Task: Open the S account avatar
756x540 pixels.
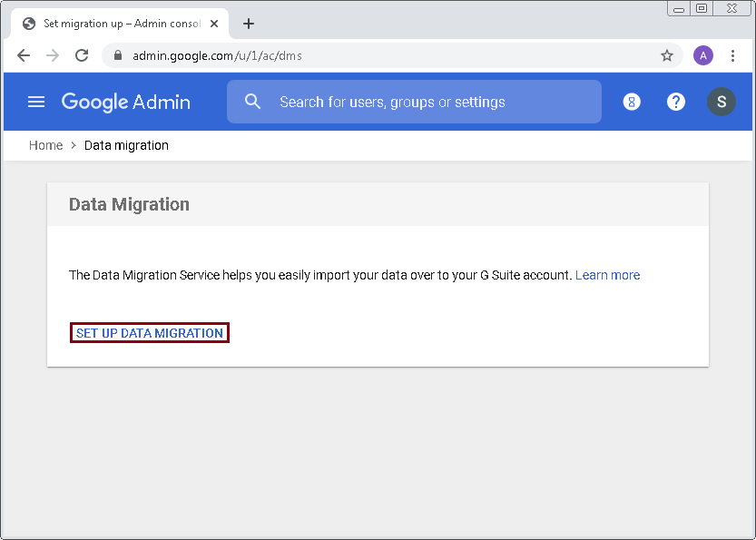Action: tap(722, 102)
